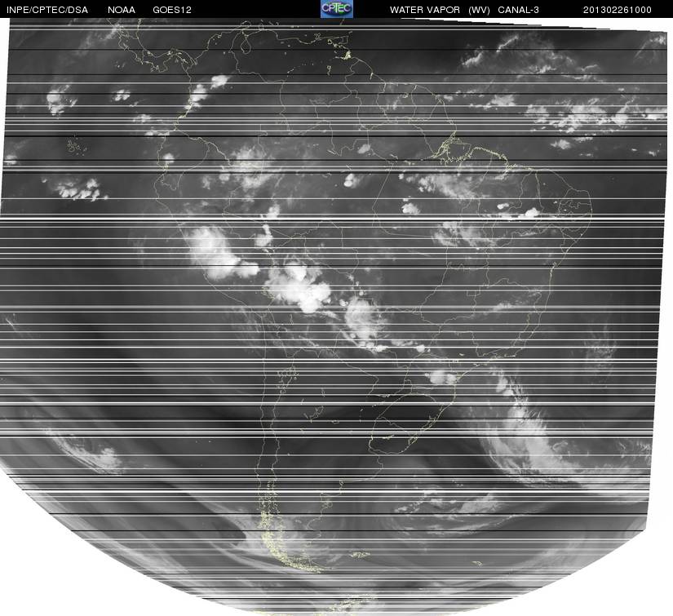
Task: Click the WATER VAPOR header label
Action: (x=425, y=10)
